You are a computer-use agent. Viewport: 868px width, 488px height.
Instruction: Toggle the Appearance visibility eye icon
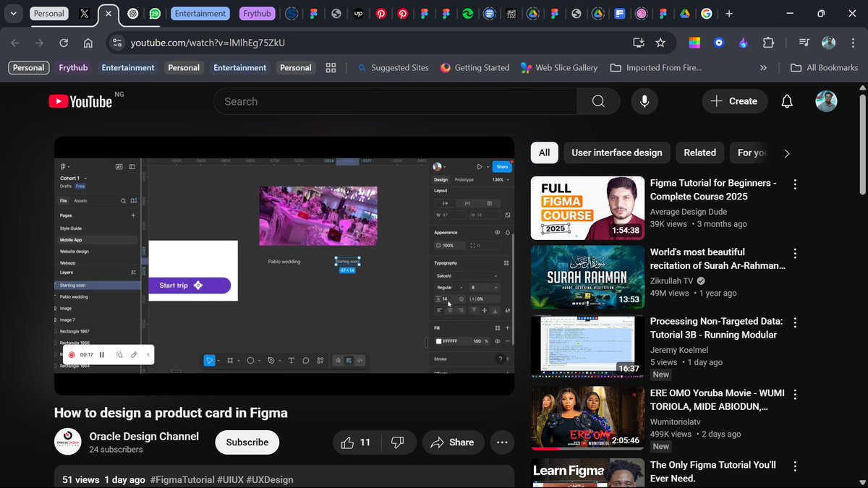[496, 231]
